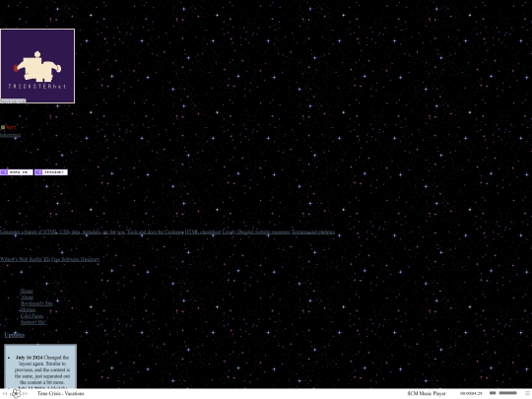Open the HTML, CSS, data generator link
532x399 pixels.
click(x=63, y=233)
